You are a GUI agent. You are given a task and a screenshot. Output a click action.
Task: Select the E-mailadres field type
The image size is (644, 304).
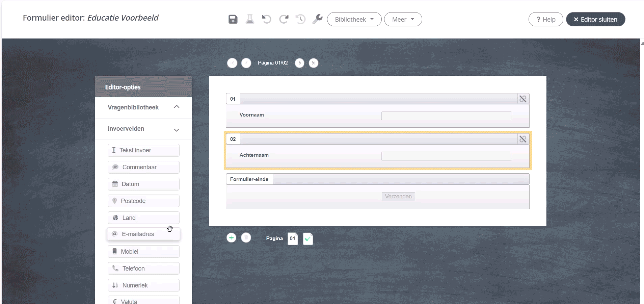tap(143, 234)
